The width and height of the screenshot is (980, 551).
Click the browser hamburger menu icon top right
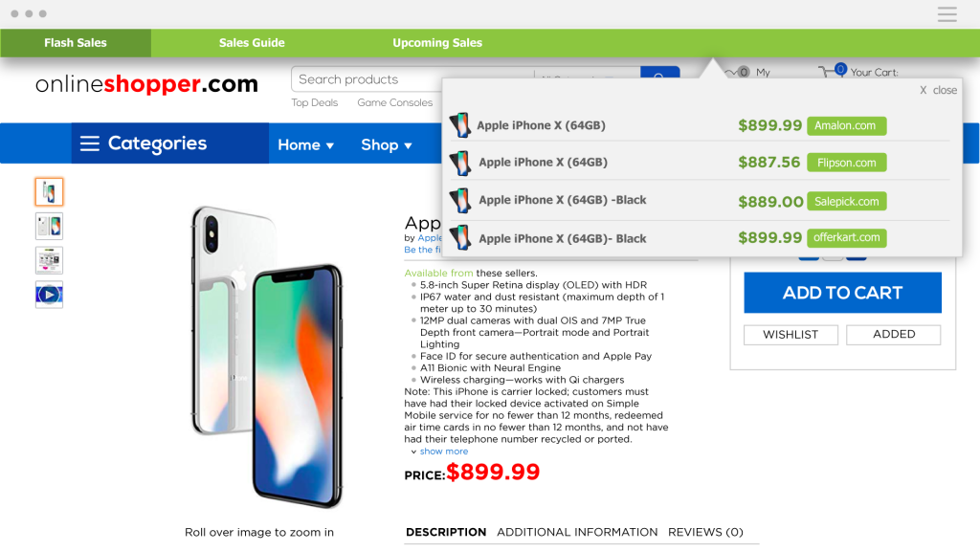click(947, 14)
